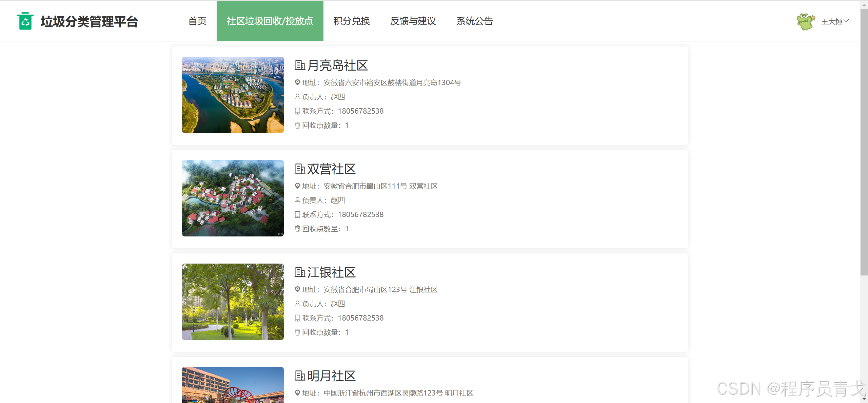
Task: Select the 社区垃圾回收/投放点 tab
Action: 270,21
